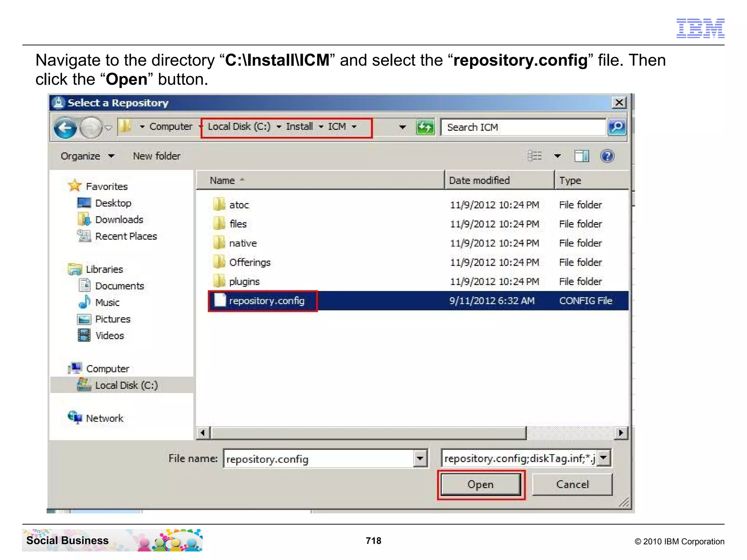Open the Organize menu
747x560 pixels.
(87, 156)
